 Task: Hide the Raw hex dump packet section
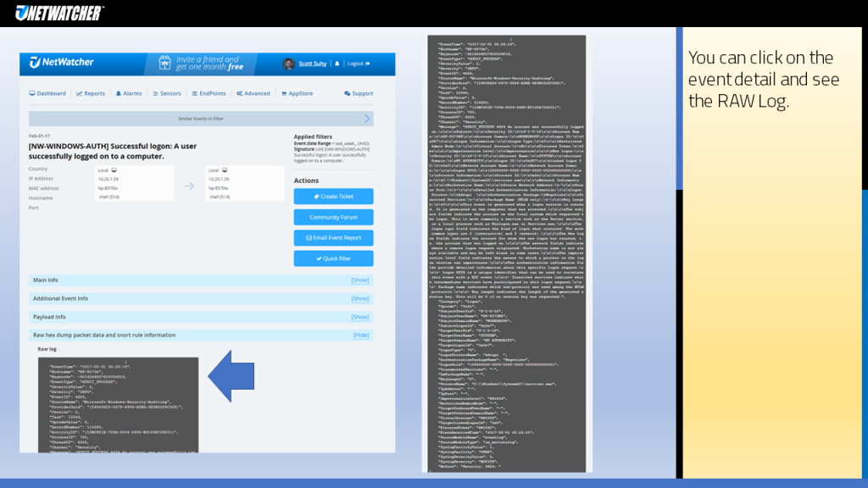359,334
